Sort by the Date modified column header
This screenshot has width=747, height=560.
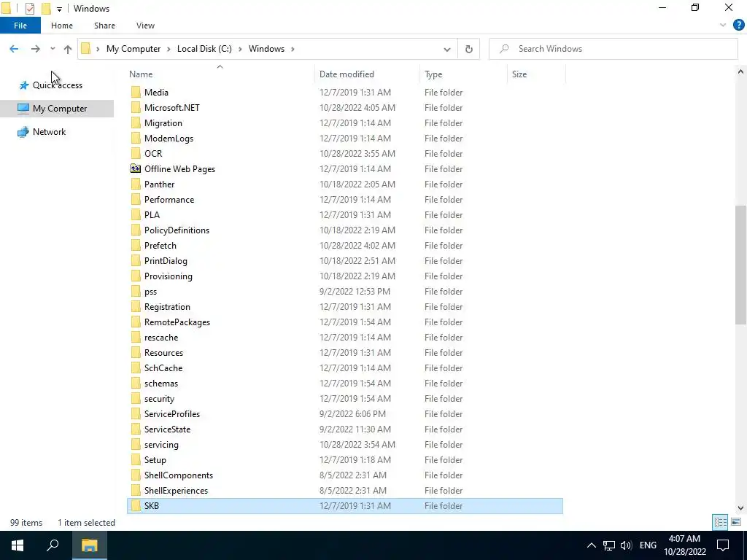click(347, 74)
